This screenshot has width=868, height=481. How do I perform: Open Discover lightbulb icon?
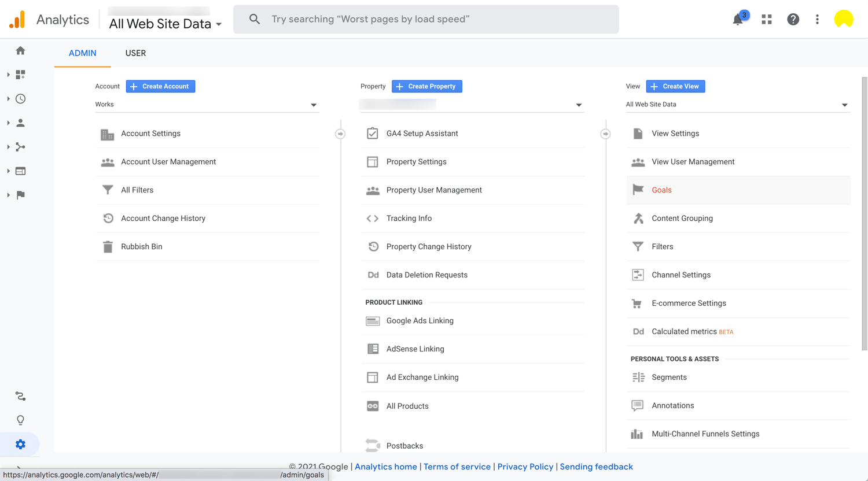pos(20,420)
